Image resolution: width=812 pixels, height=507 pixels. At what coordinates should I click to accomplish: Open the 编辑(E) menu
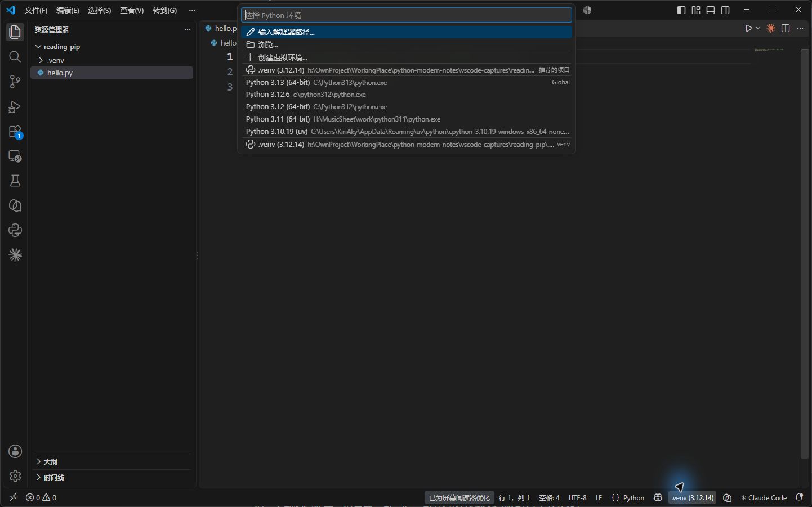click(x=68, y=10)
